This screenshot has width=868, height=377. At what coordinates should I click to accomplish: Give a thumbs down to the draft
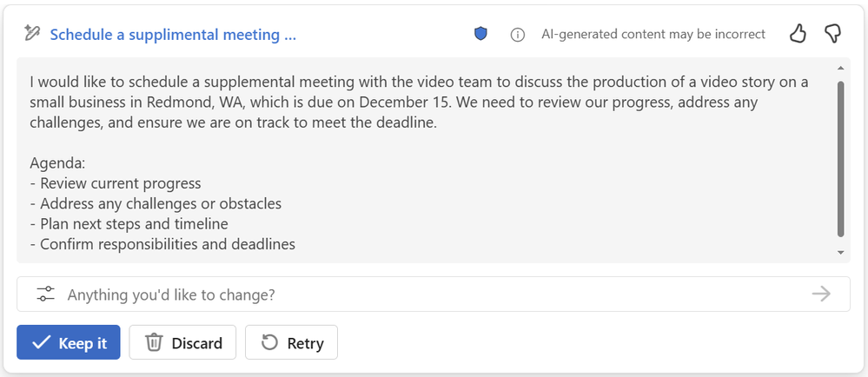pyautogui.click(x=832, y=34)
